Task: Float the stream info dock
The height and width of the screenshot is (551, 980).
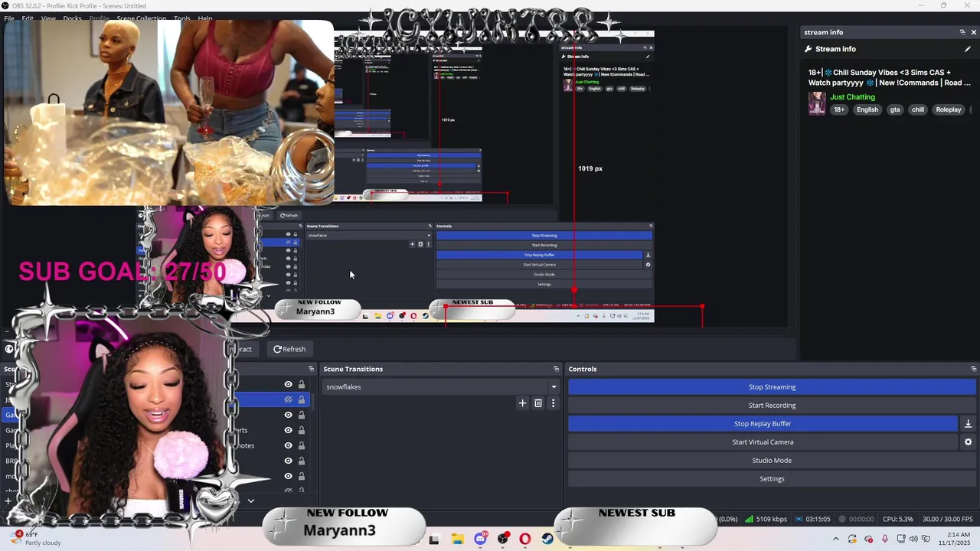Action: 962,32
